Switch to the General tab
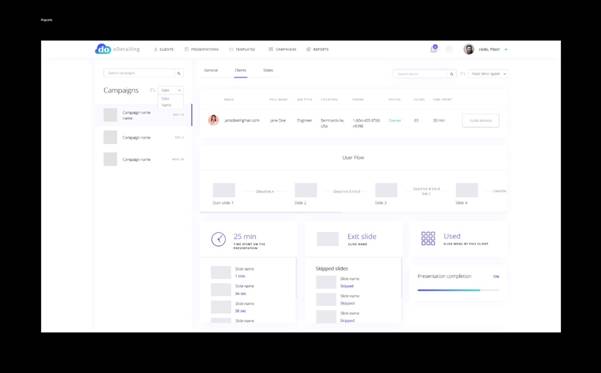This screenshot has width=601, height=373. 211,71
